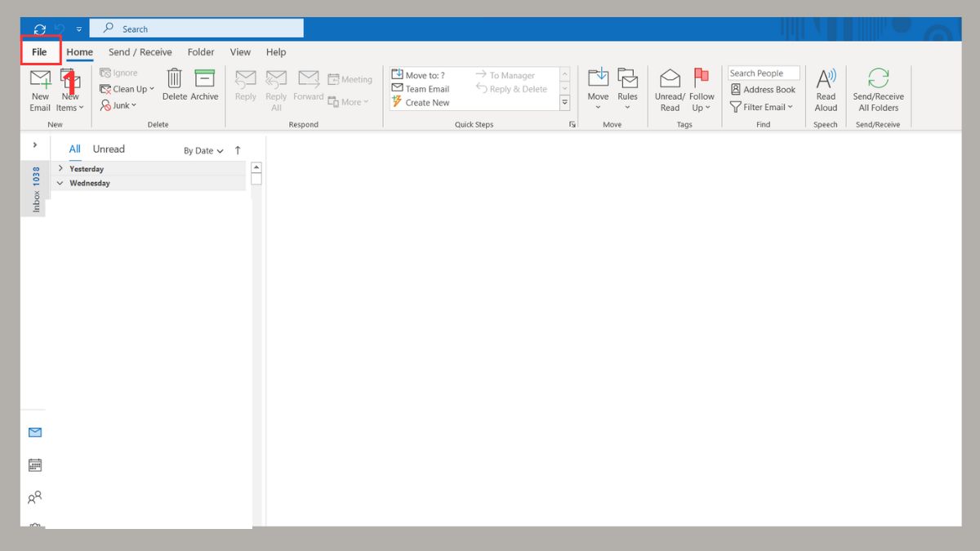This screenshot has height=551, width=980.
Task: Show only Unread messages
Action: pyautogui.click(x=109, y=149)
